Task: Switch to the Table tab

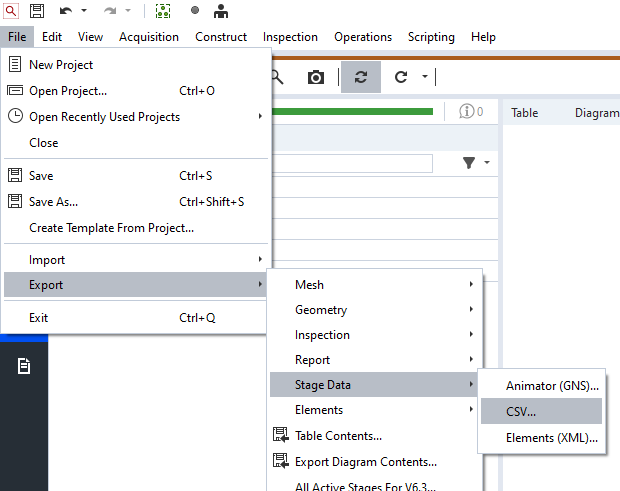Action: pos(524,113)
